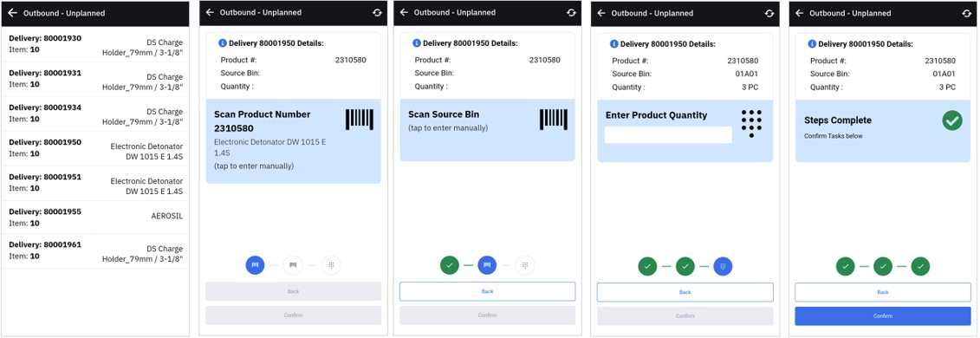Go back using the arrow in the delivery list header
The height and width of the screenshot is (338, 980).
[x=12, y=12]
